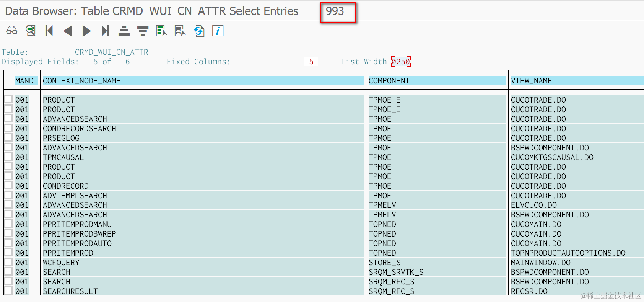
Task: Click the WCFQUERY context node cell
Action: pos(203,263)
